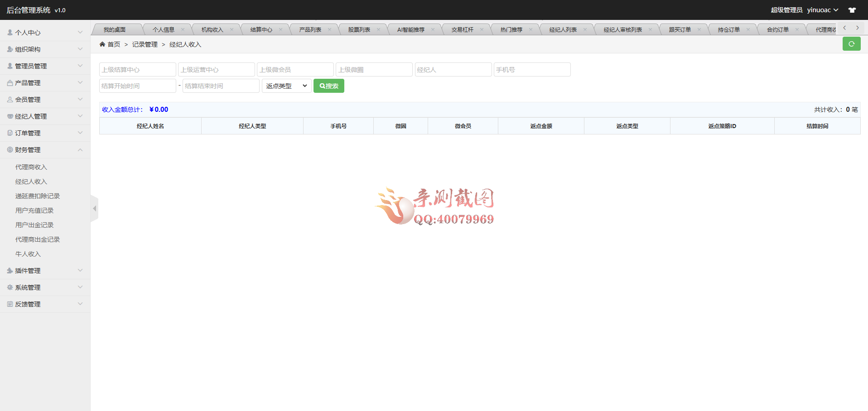Open the yinuoac user account dropdown

click(822, 10)
